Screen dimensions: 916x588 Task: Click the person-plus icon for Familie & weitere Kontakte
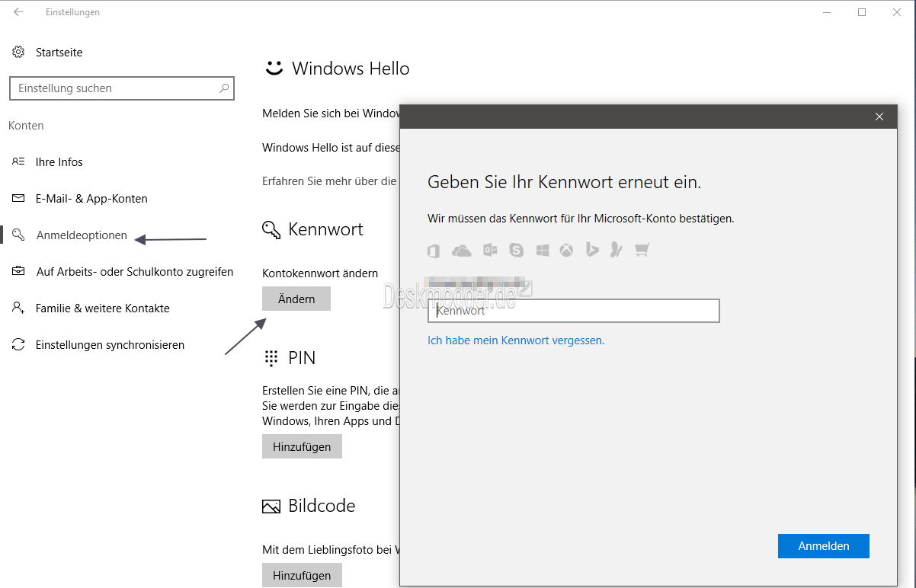tap(18, 308)
